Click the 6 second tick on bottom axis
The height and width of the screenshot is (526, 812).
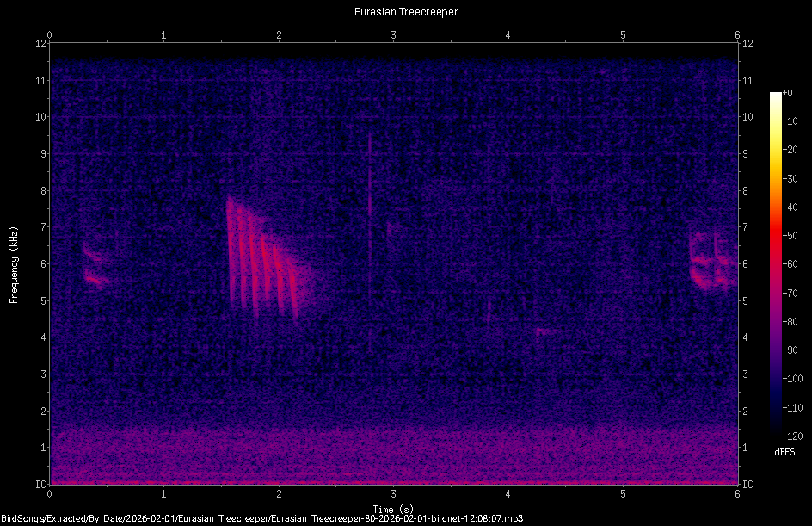point(736,493)
